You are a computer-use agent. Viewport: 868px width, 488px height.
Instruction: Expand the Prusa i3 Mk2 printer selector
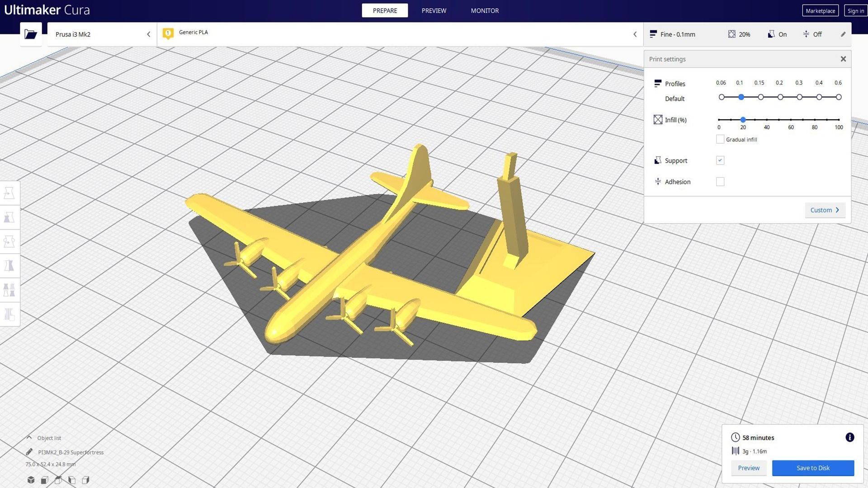coord(102,34)
